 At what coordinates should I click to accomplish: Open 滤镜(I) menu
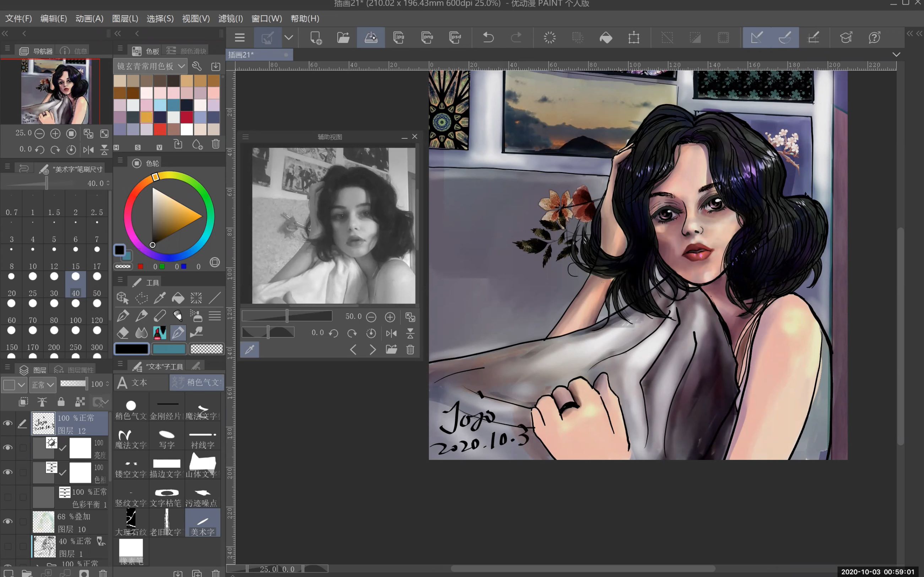click(230, 18)
